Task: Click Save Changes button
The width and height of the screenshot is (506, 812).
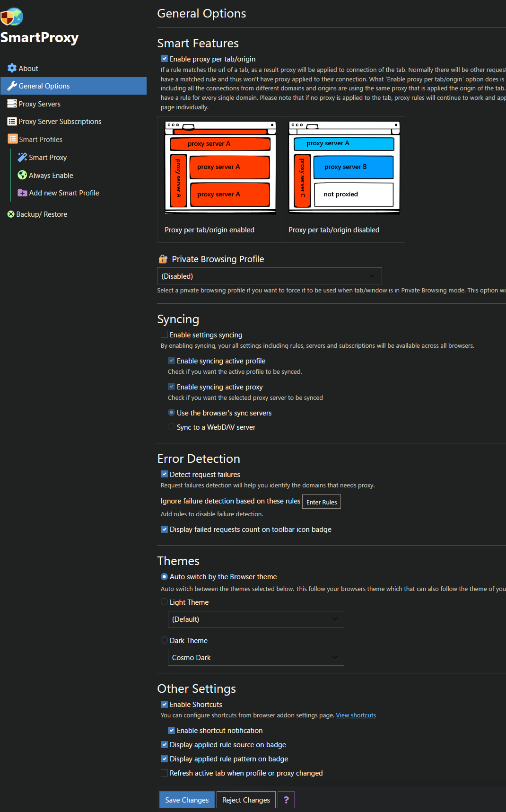Action: click(187, 800)
